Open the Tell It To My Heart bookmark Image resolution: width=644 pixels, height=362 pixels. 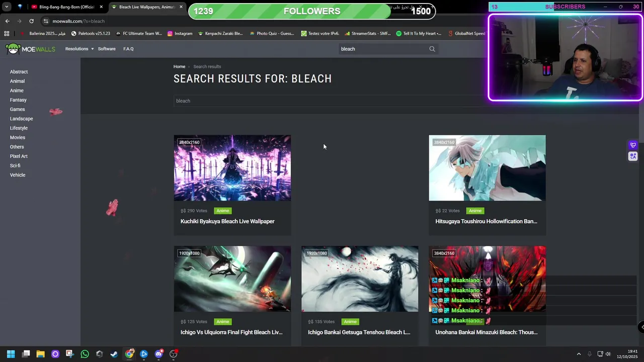coord(419,34)
